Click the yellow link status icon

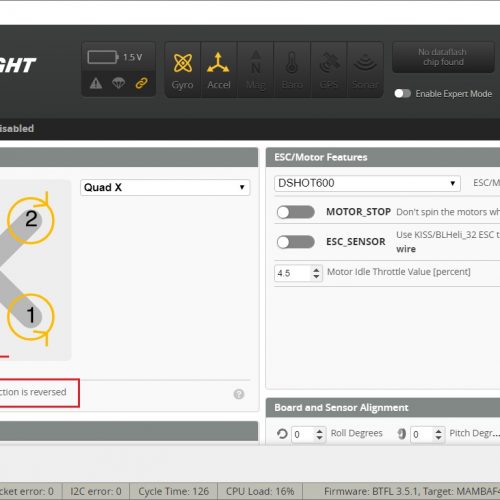click(x=141, y=83)
